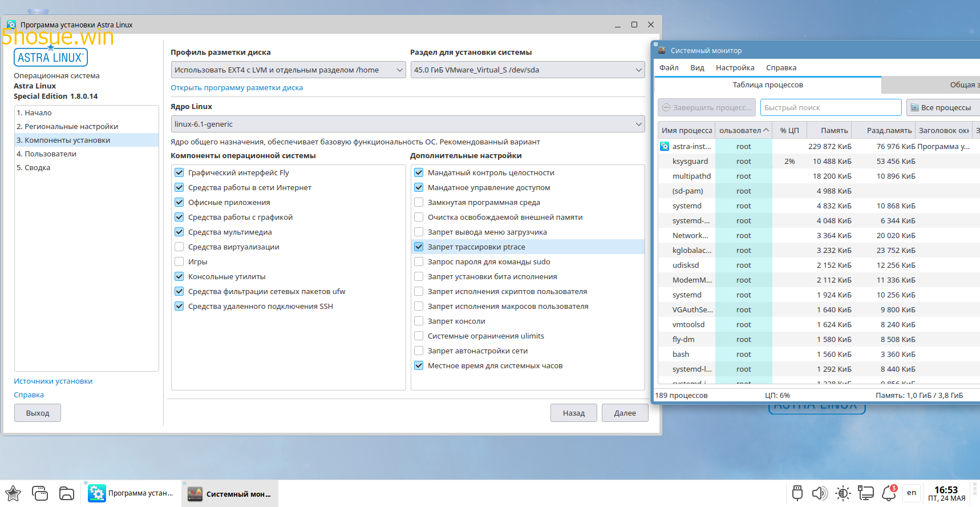Screen dimensions: 980x507
Task: Open the star start menu icon
Action: click(x=13, y=493)
